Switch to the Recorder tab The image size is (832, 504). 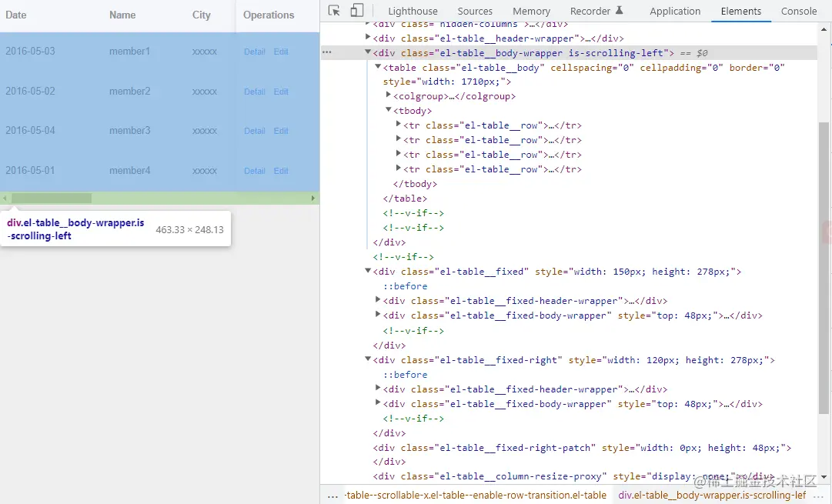[x=590, y=11]
